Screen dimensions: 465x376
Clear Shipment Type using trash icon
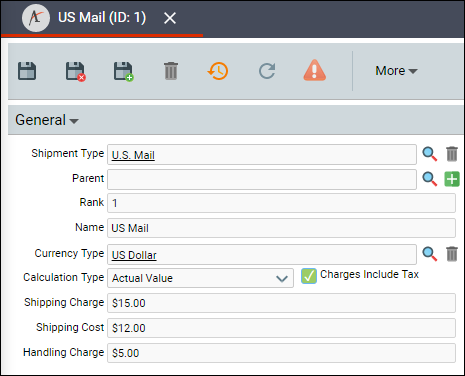(452, 154)
